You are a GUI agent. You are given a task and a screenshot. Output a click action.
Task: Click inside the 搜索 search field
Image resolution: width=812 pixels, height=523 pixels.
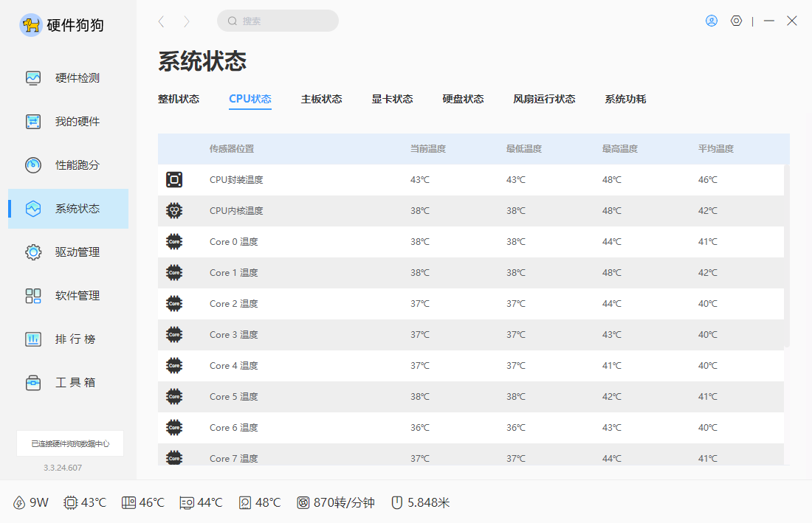tap(278, 21)
